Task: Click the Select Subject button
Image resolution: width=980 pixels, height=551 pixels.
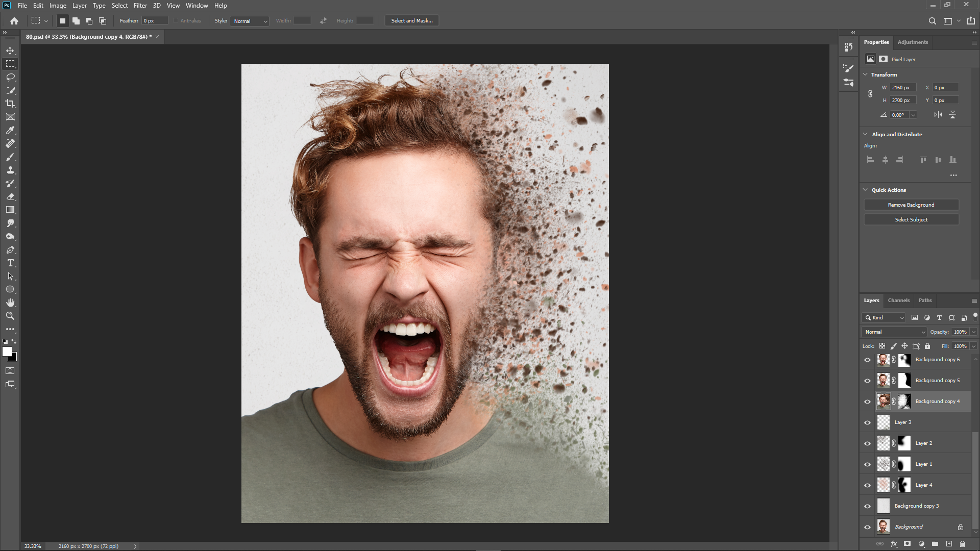Action: 911,219
